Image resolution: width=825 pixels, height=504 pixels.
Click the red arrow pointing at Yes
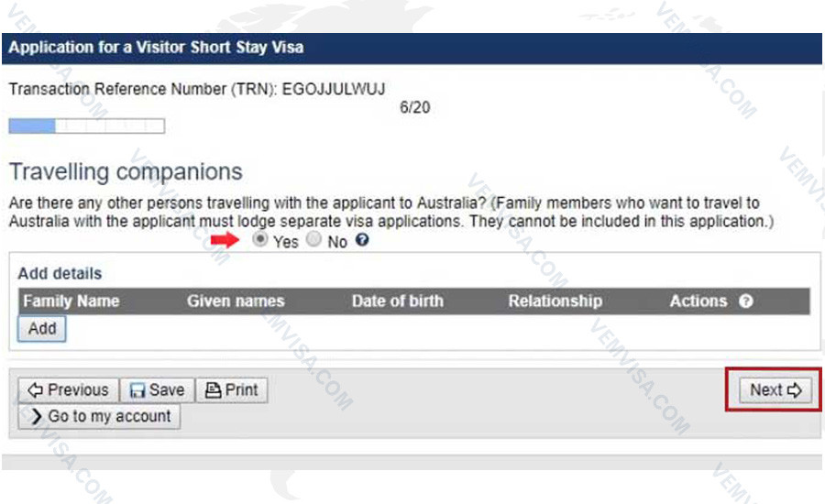(x=224, y=240)
